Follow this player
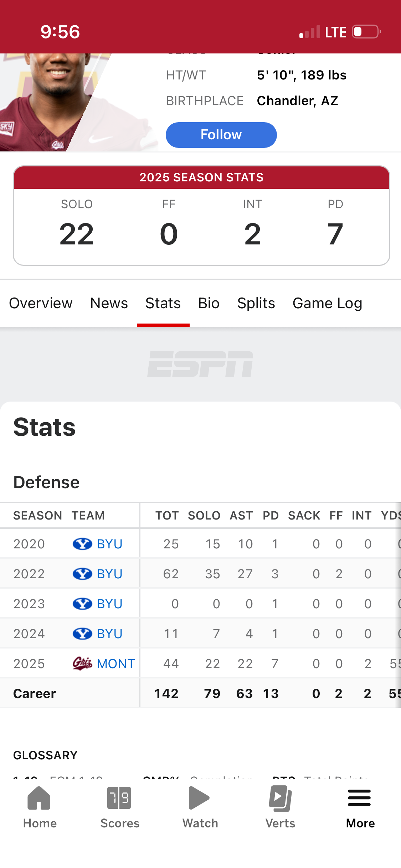401x868 pixels. click(221, 135)
